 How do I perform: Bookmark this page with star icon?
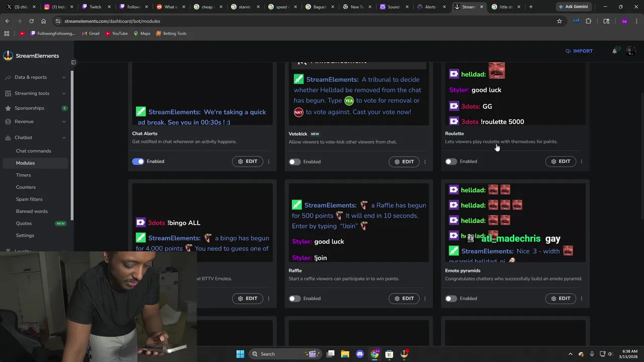tap(559, 21)
